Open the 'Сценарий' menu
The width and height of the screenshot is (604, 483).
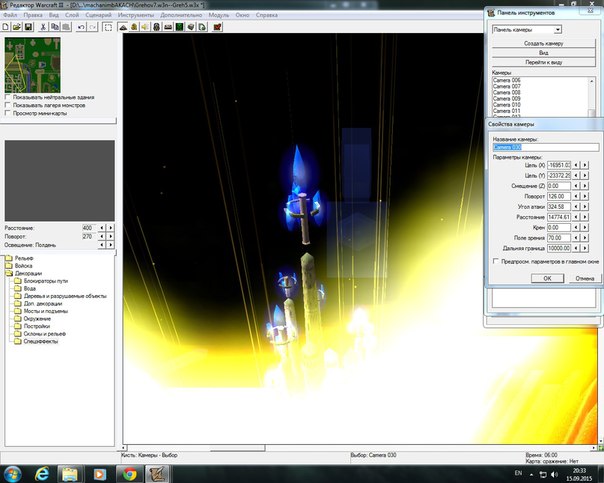tap(97, 17)
